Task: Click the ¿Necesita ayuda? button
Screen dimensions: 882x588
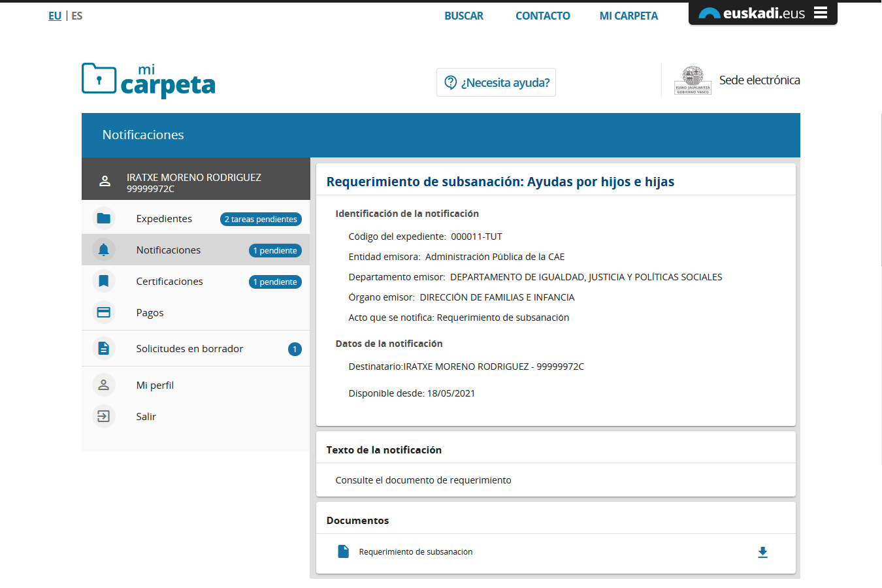Action: [x=496, y=82]
